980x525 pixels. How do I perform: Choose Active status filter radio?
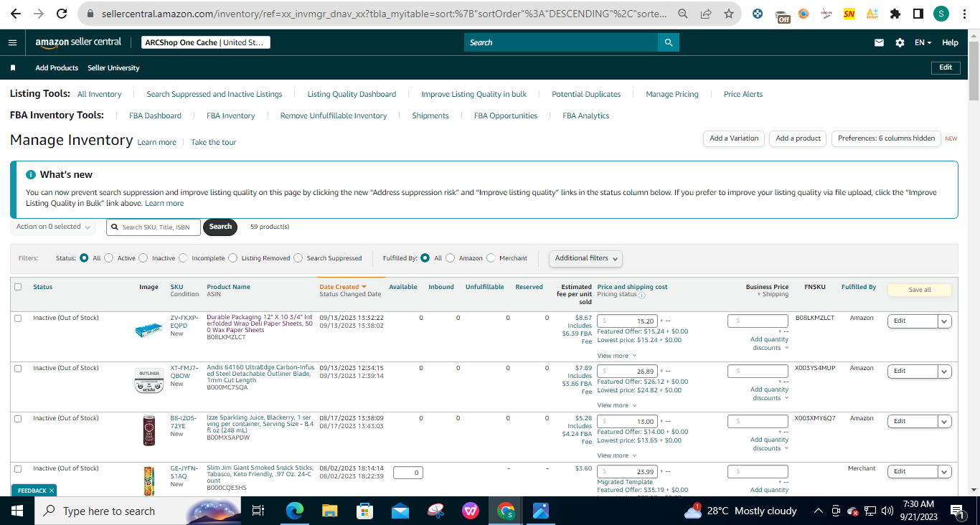pos(109,258)
